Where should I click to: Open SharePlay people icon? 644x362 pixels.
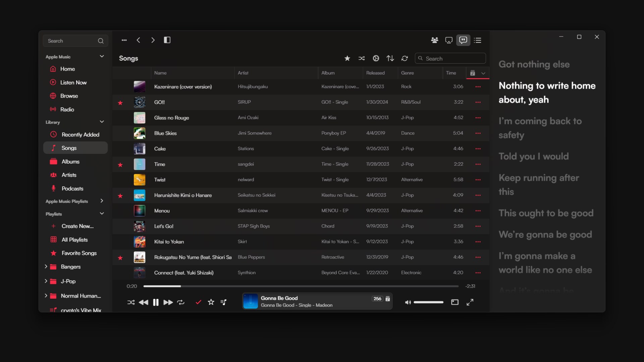point(435,40)
